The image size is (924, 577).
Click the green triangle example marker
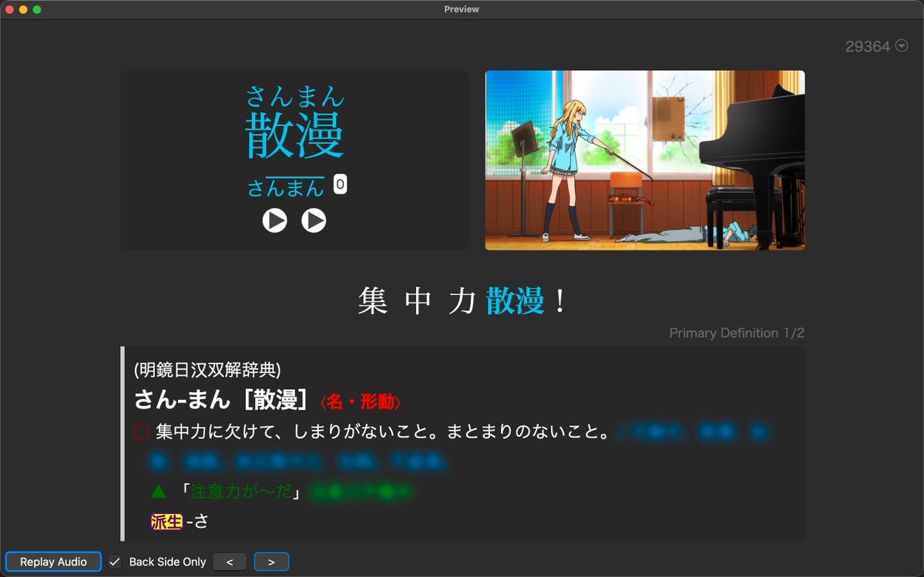[x=159, y=491]
